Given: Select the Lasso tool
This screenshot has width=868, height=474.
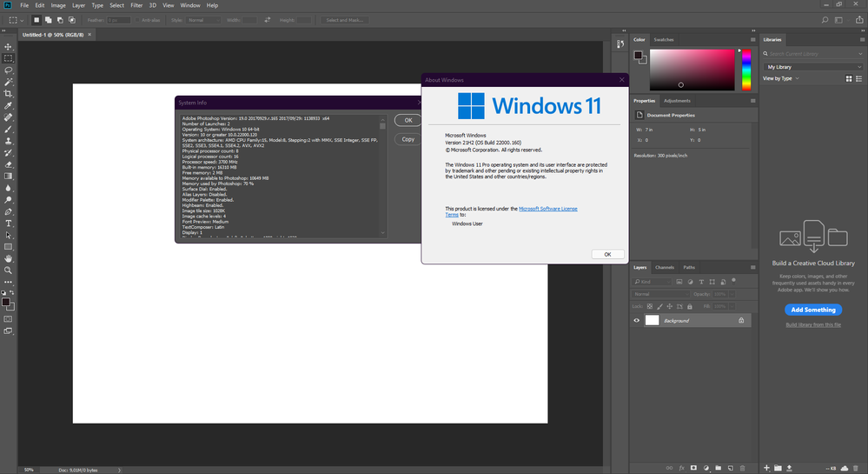Looking at the screenshot, I should click(9, 70).
